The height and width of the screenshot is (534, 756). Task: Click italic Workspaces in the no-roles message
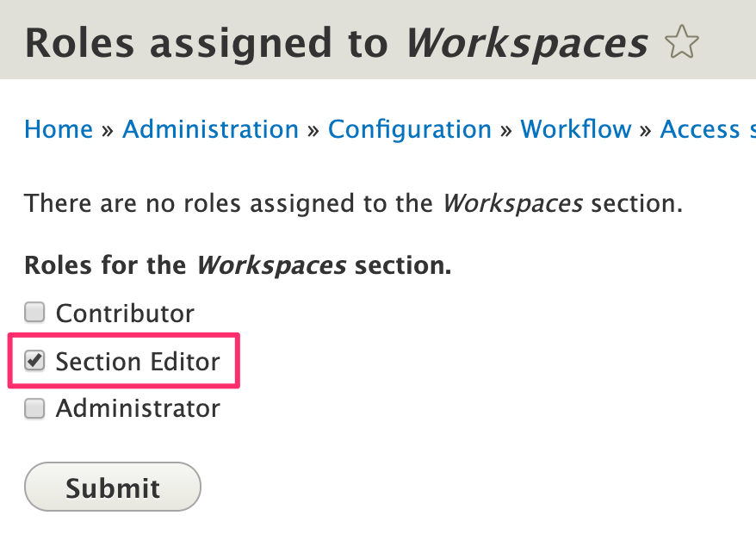(x=512, y=204)
